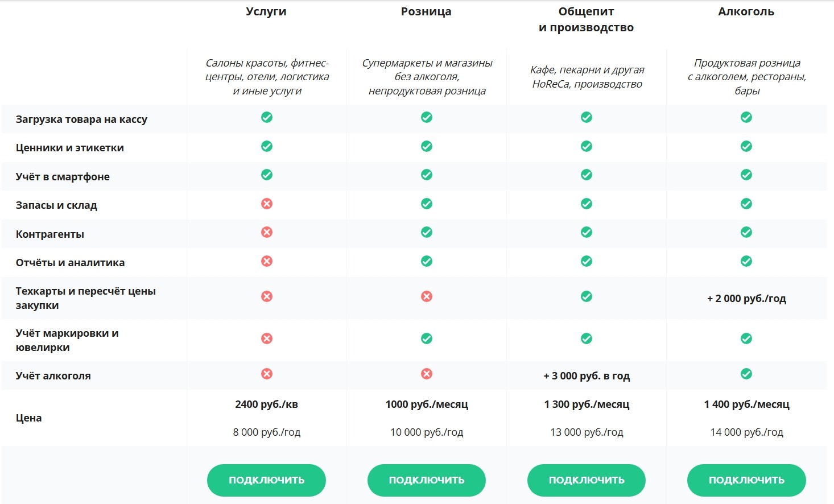Click red cross for Контрагенты in Услуги column
This screenshot has width=834, height=504.
[267, 232]
